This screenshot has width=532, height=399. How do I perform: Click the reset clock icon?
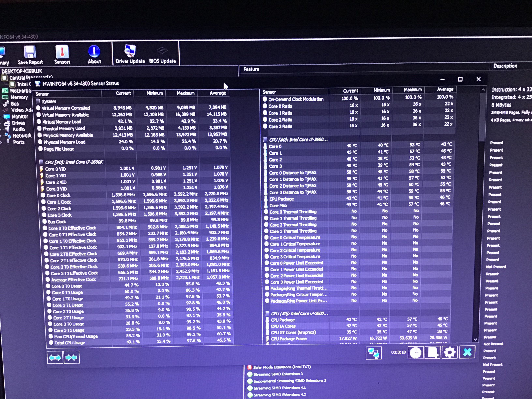tap(415, 353)
